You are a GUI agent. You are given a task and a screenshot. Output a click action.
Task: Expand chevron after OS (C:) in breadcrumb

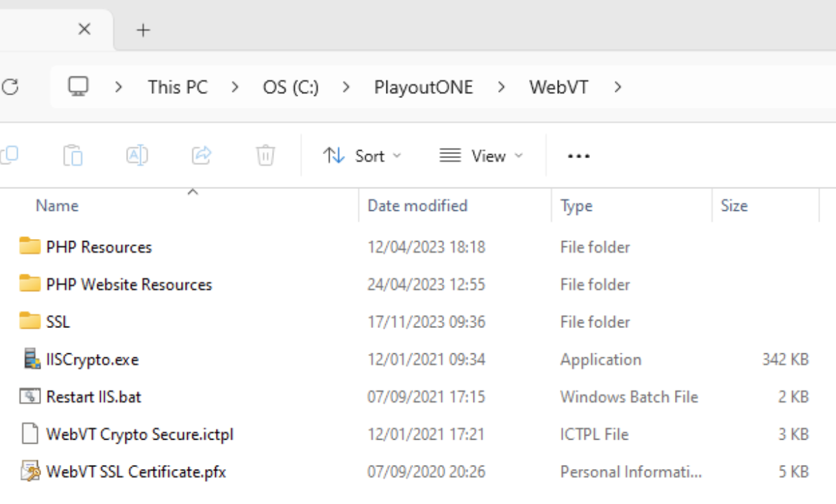346,87
